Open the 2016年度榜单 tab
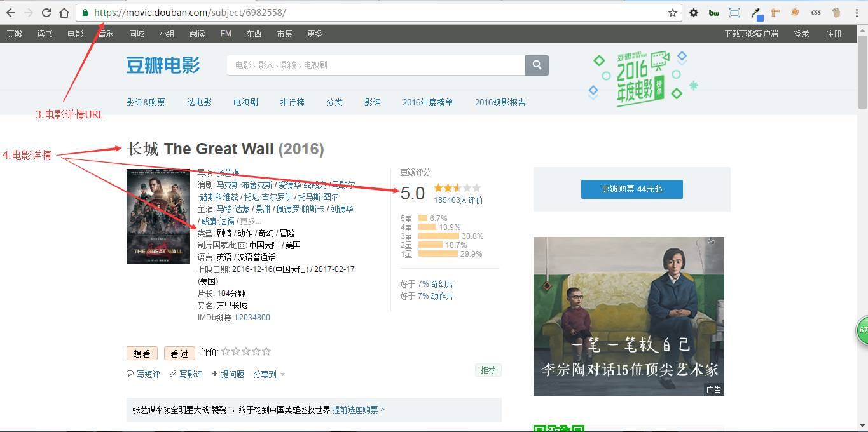868x432 pixels. pos(427,102)
